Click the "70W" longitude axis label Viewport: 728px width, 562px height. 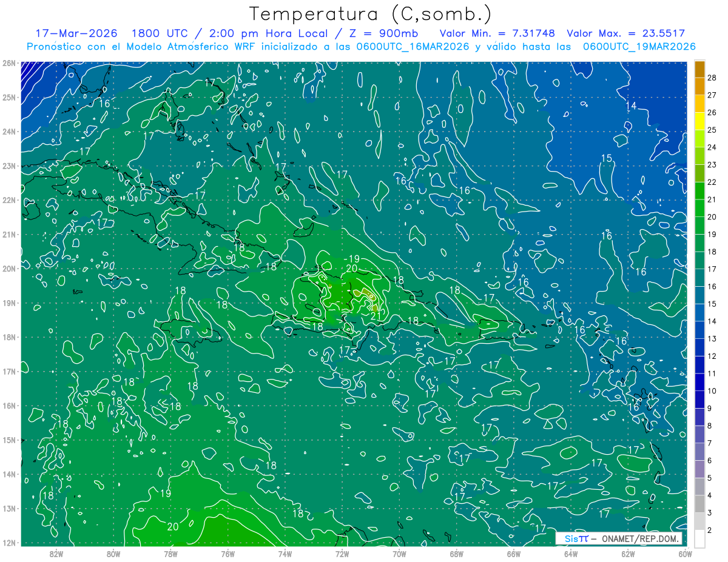(x=399, y=554)
